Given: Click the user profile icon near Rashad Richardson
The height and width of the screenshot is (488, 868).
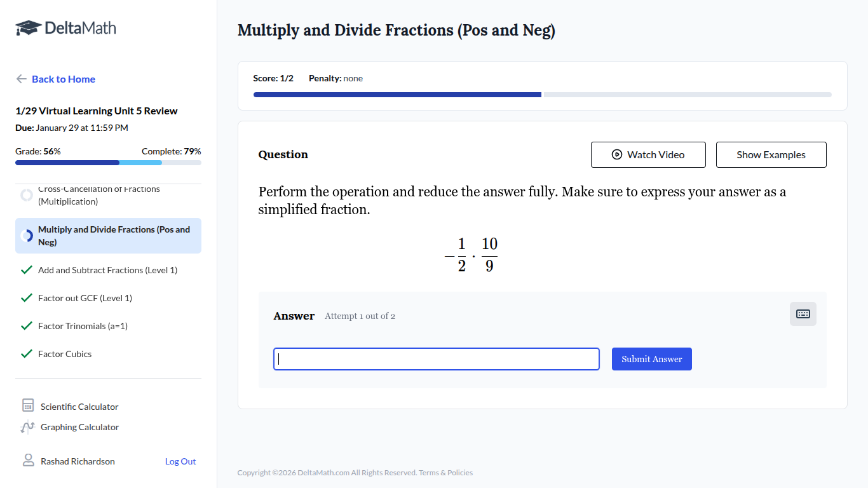Looking at the screenshot, I should [x=27, y=460].
